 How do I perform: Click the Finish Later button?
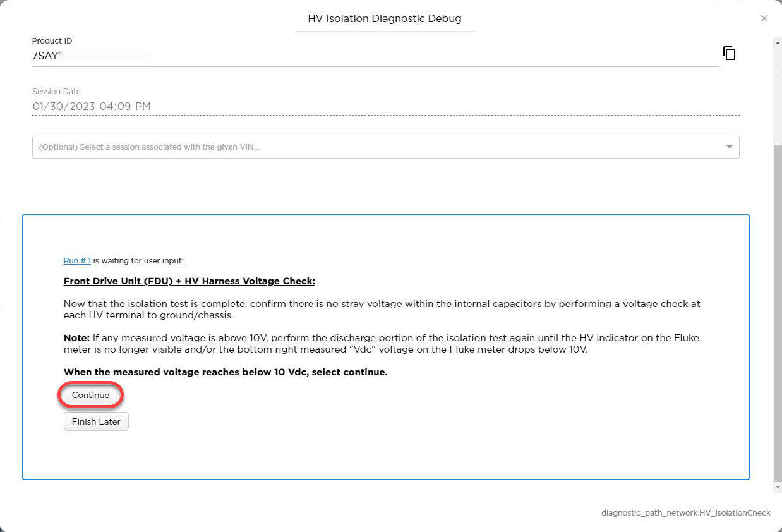(x=96, y=421)
